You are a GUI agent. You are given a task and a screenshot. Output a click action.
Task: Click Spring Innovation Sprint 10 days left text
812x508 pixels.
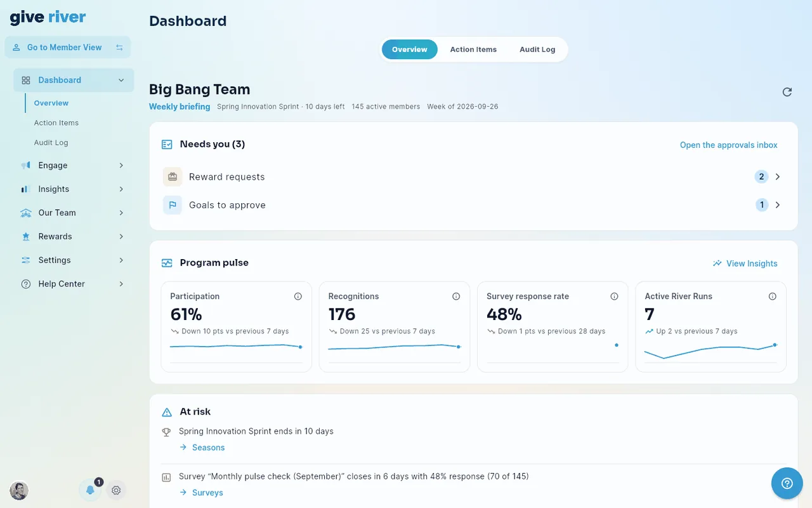click(x=281, y=107)
